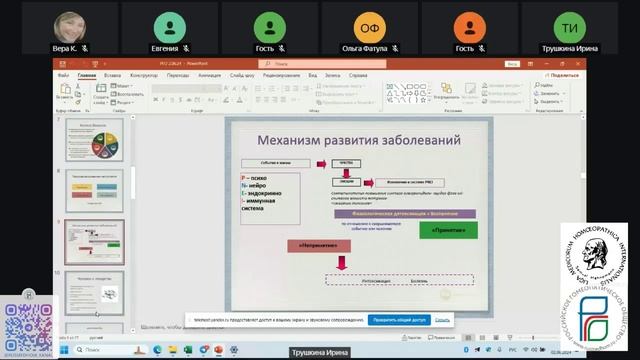This screenshot has width=640, height=360.
Task: Switch to Reading view icon in status bar
Action: coord(496,338)
